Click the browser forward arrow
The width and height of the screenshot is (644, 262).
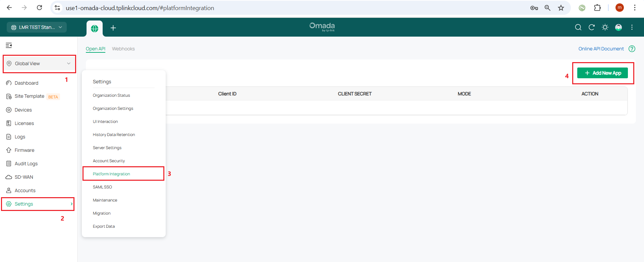(x=24, y=8)
